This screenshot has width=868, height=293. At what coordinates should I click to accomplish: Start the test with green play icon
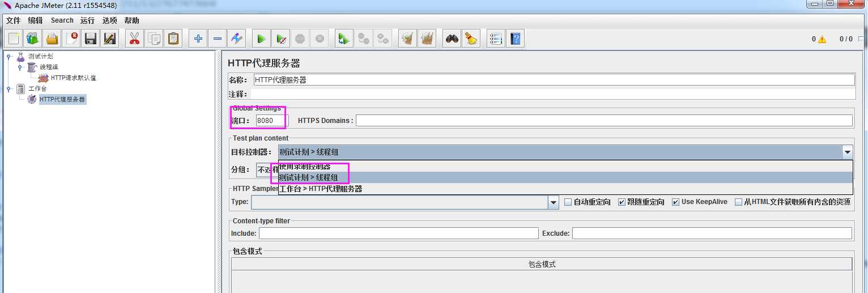[x=262, y=39]
